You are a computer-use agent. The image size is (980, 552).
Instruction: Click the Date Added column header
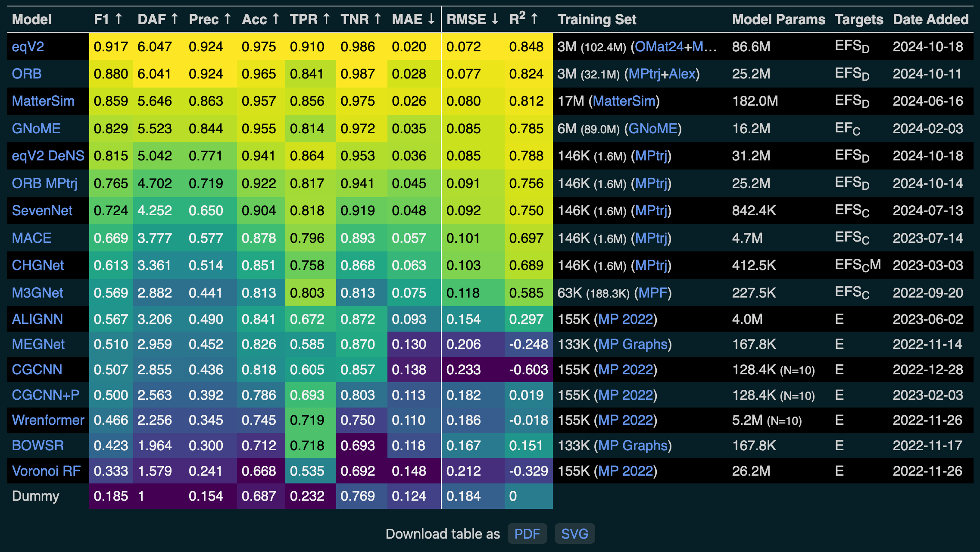[930, 19]
